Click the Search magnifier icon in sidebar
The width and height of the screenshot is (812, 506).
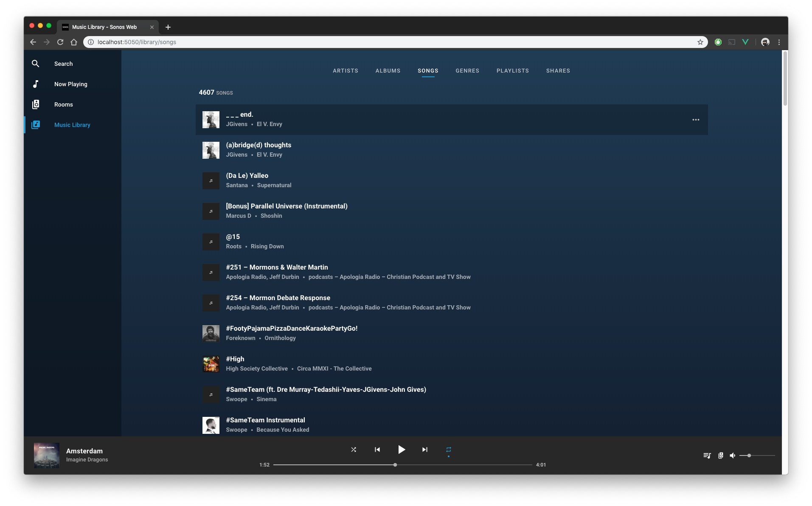pyautogui.click(x=36, y=64)
